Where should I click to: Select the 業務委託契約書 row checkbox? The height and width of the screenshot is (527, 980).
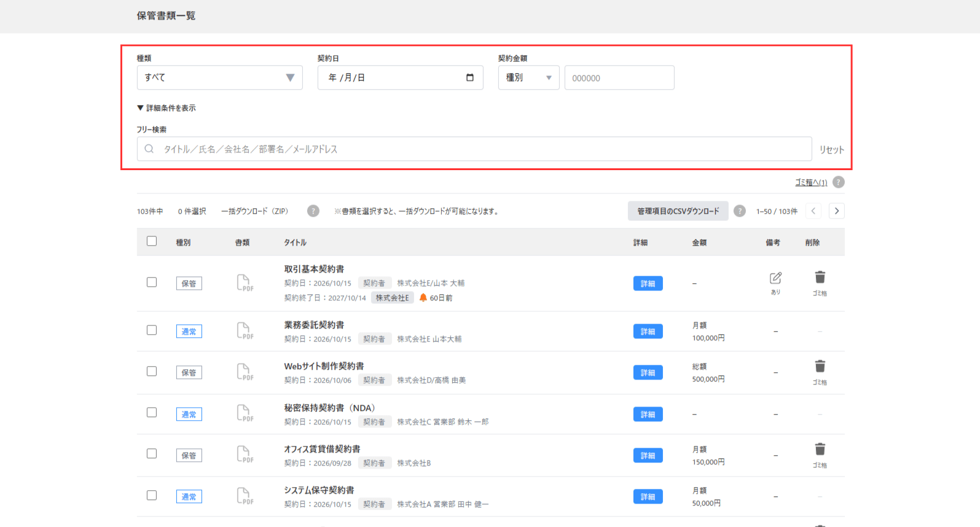[x=152, y=330]
